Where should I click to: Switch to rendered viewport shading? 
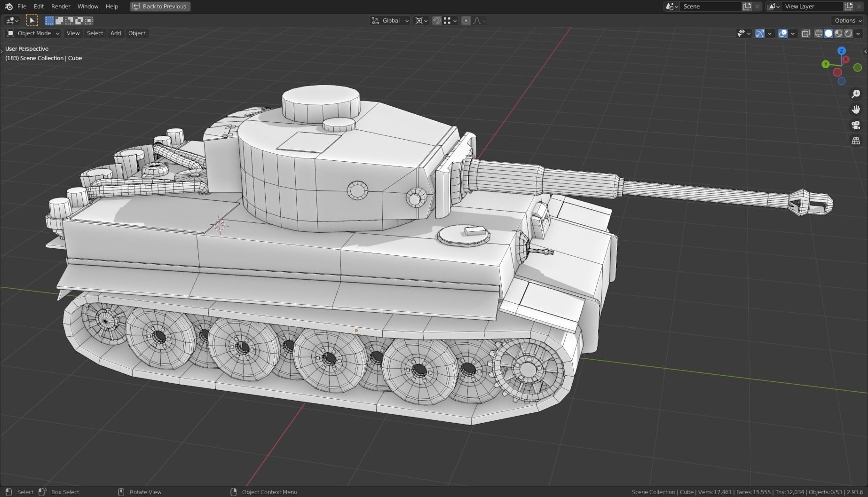pos(848,33)
